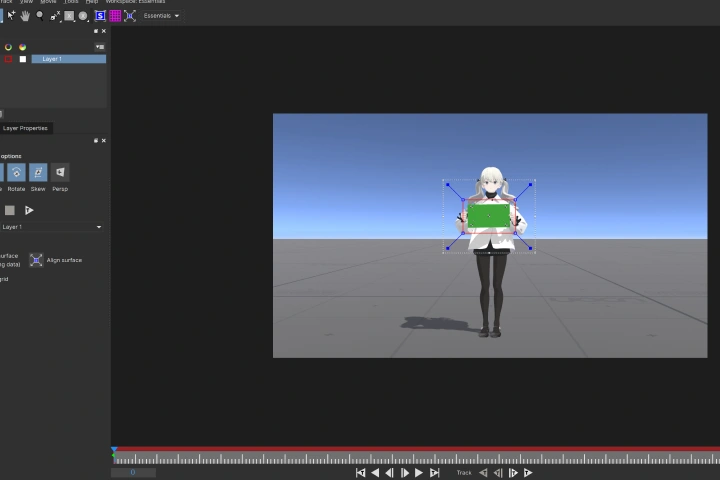
Task: Open the Track menu in menu bar
Action: [6, 1]
